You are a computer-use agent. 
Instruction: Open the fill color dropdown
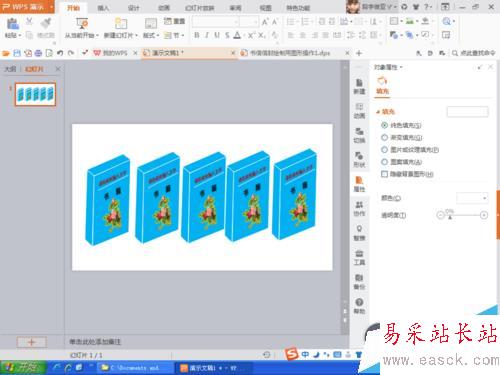(x=472, y=198)
